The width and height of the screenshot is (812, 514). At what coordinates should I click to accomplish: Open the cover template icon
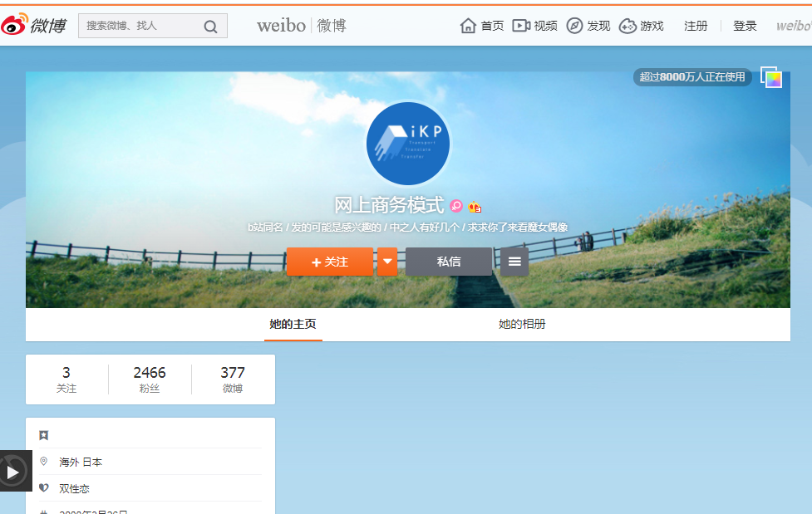pyautogui.click(x=771, y=78)
